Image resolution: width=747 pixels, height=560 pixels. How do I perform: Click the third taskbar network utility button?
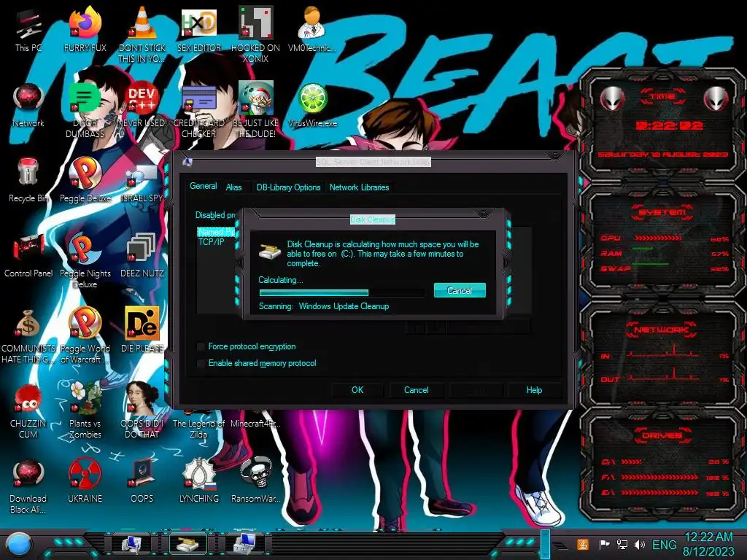[245, 543]
